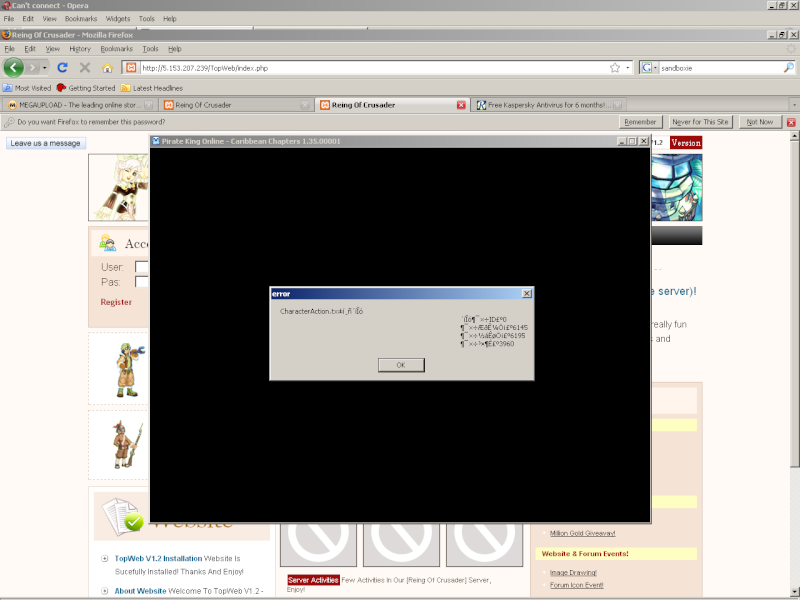This screenshot has height=600, width=800.
Task: Open the list all tabs dropdown
Action: (794, 105)
